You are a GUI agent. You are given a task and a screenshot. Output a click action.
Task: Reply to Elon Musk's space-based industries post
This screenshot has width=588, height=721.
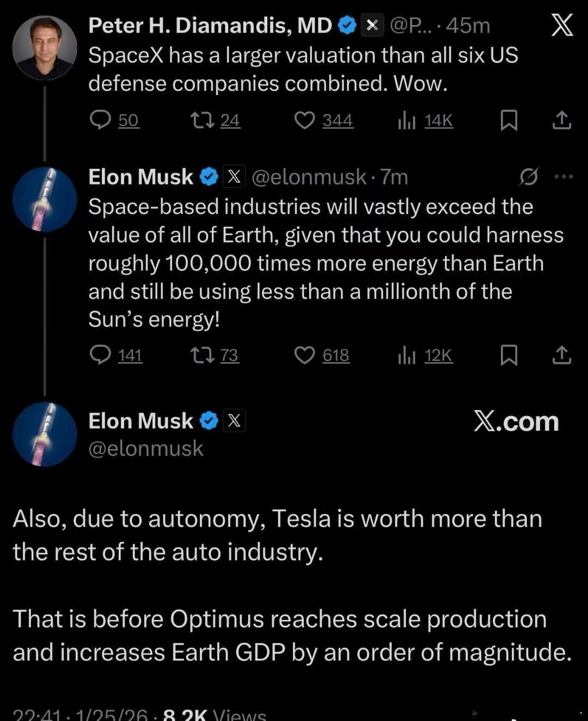[101, 355]
